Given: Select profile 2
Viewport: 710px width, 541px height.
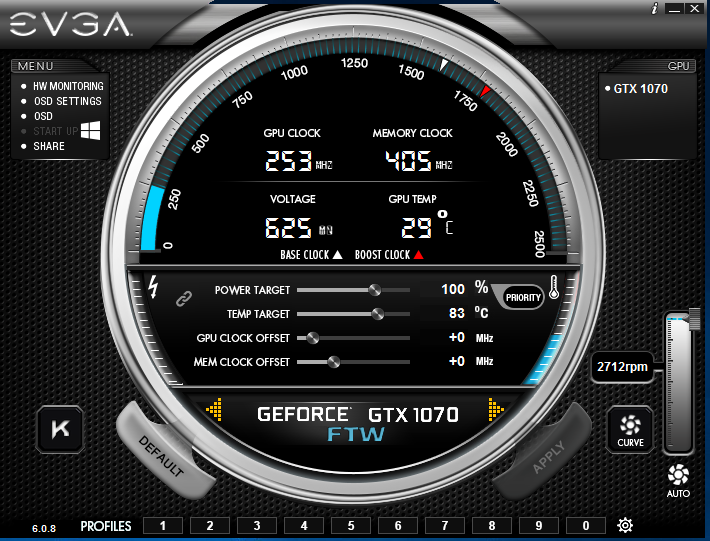Looking at the screenshot, I should click(x=210, y=526).
